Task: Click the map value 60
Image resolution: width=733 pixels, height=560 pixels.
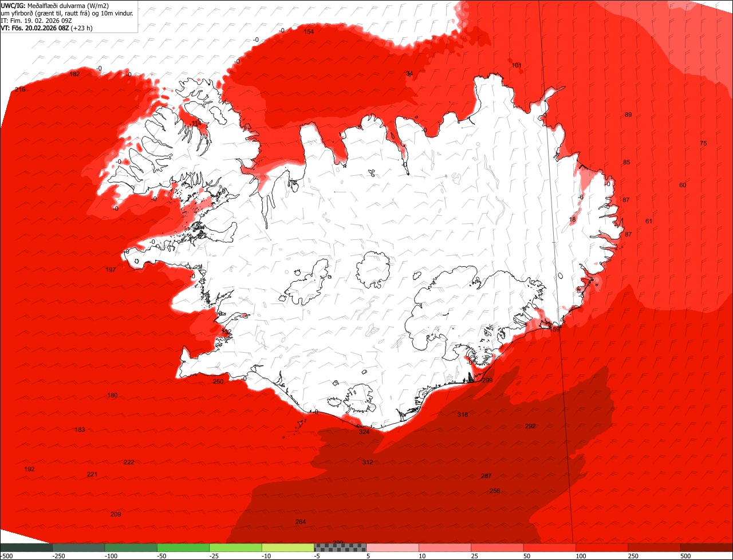Action: point(683,186)
